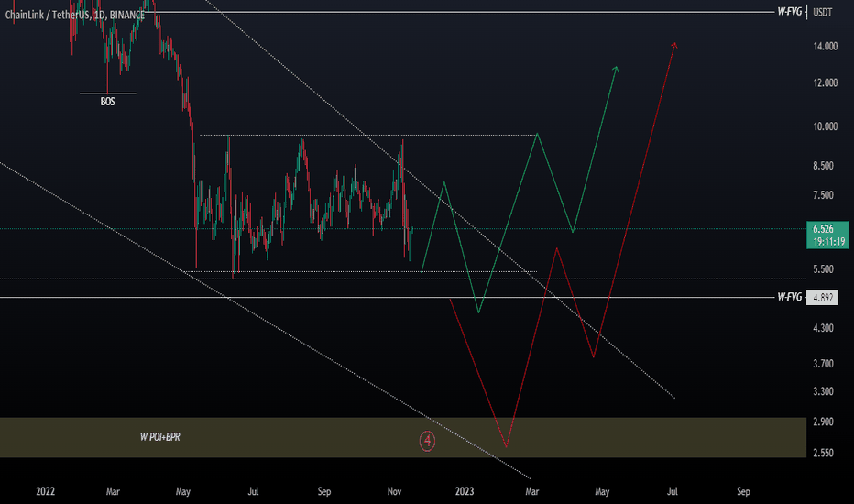Click the 2023 time axis label
This screenshot has width=854, height=504.
pyautogui.click(x=465, y=491)
